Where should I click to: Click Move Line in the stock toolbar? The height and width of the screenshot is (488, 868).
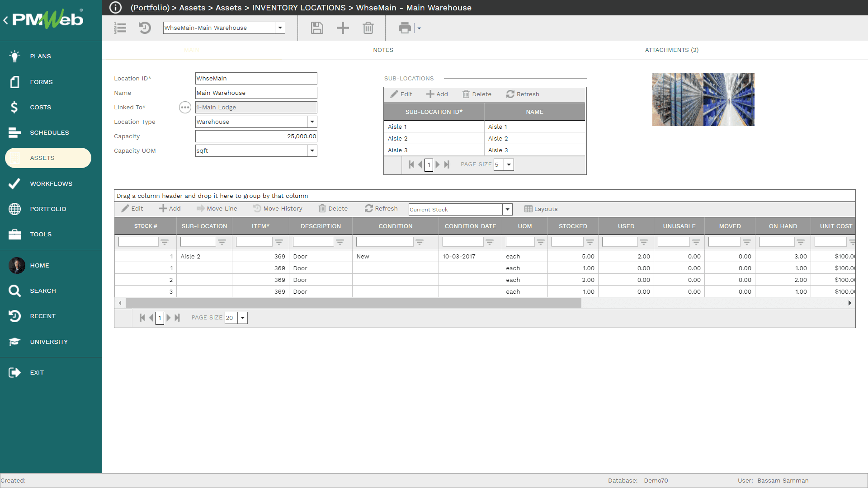point(217,209)
